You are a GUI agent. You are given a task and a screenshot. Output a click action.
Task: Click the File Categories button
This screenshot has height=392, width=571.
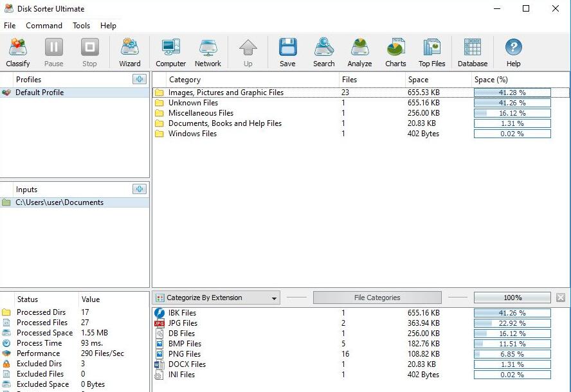click(377, 298)
